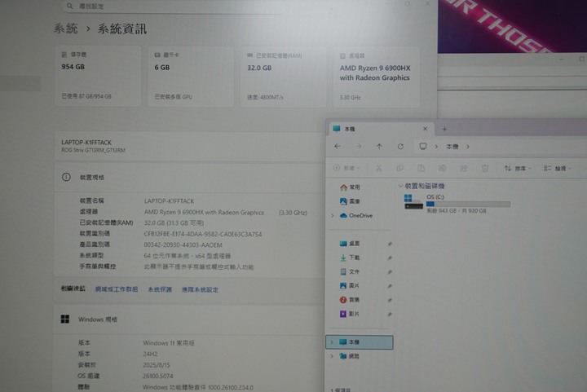This screenshot has height=392, width=587.
Task: Click the OS (C:) storage usage bar
Action: [x=468, y=205]
